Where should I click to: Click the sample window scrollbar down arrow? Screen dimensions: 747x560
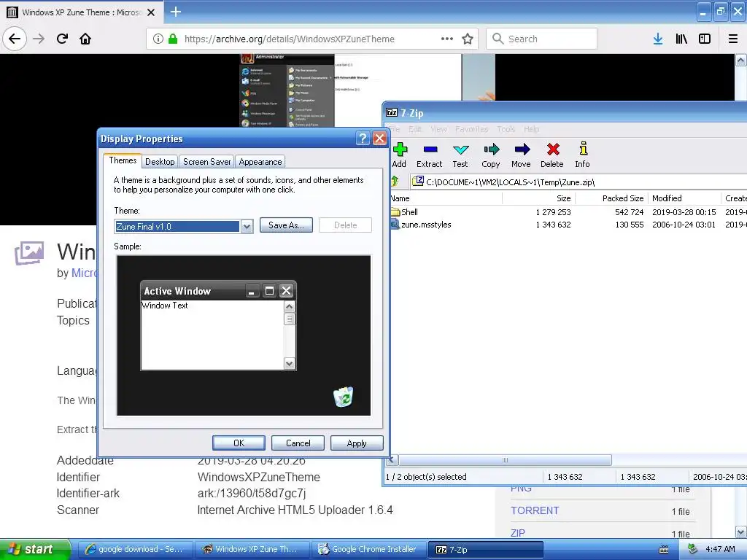click(289, 364)
